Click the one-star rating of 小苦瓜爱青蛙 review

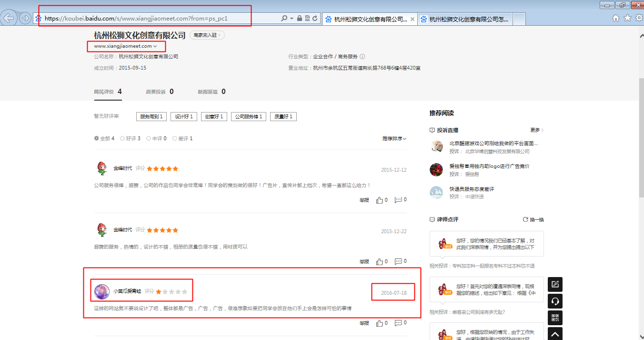171,291
